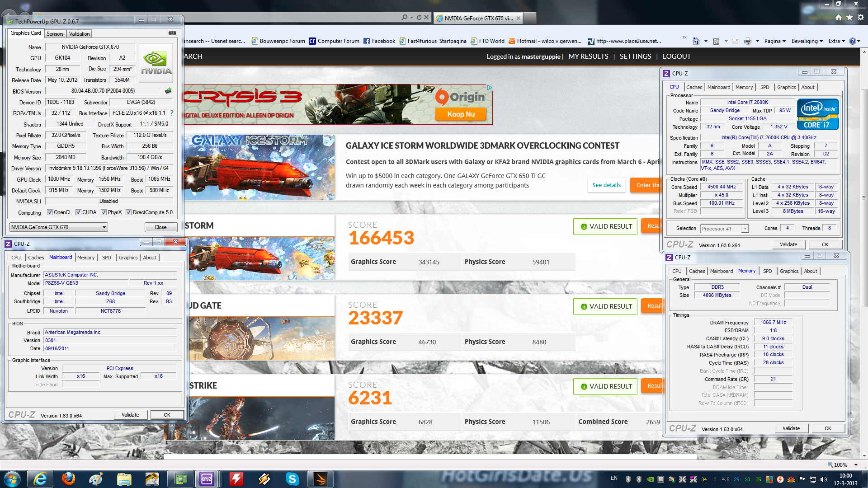Image resolution: width=868 pixels, height=488 pixels.
Task: Open the GPU selection dropdown in GPU-Z
Action: click(x=59, y=227)
